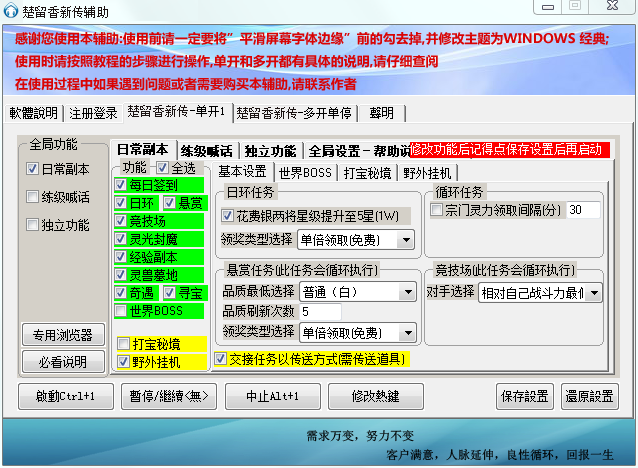Open the 楚留香新传-多开单停 tab
Viewport: 638px width, 468px height.
point(294,112)
